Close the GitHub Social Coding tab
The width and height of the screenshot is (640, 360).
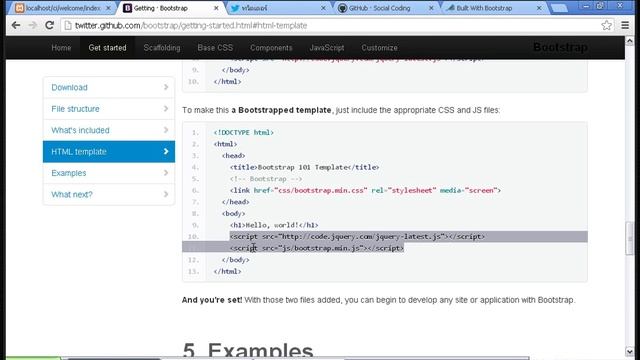click(431, 8)
